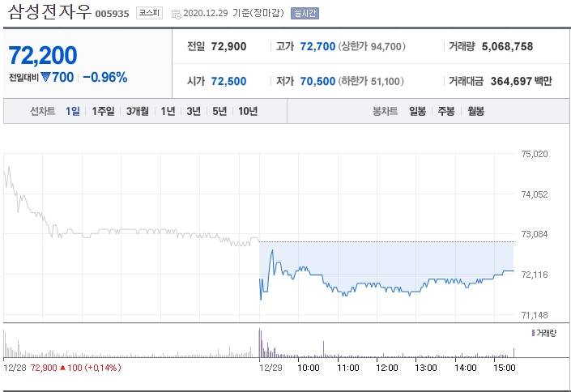This screenshot has height=392, width=571.
Task: Show the 3개월 line chart
Action: 138,111
